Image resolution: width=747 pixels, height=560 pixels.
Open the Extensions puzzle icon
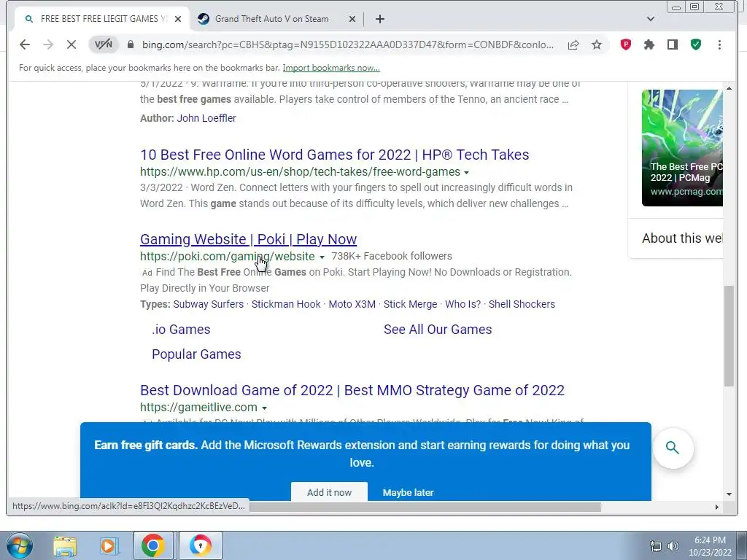649,44
